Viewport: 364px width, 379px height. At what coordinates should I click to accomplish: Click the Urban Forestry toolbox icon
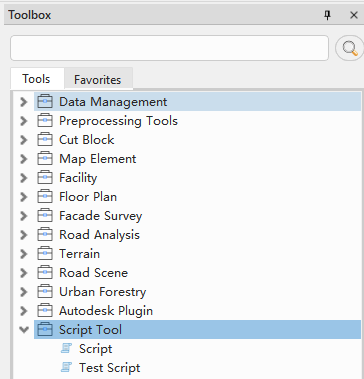click(45, 292)
